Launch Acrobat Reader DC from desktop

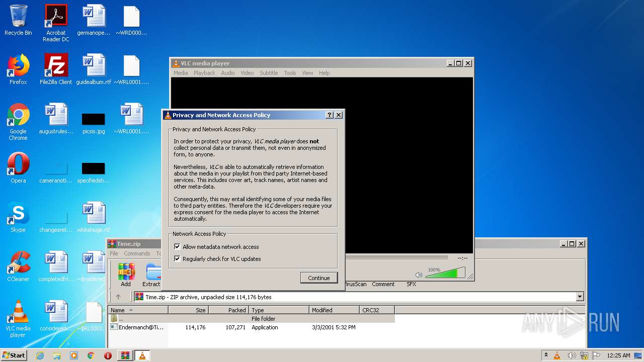coord(56,23)
